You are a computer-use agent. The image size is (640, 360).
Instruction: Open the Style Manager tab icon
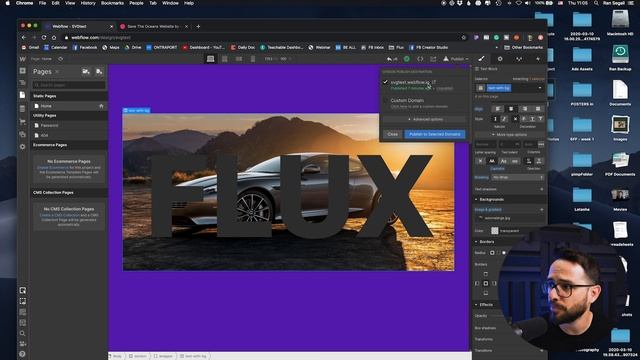pyautogui.click(x=519, y=59)
